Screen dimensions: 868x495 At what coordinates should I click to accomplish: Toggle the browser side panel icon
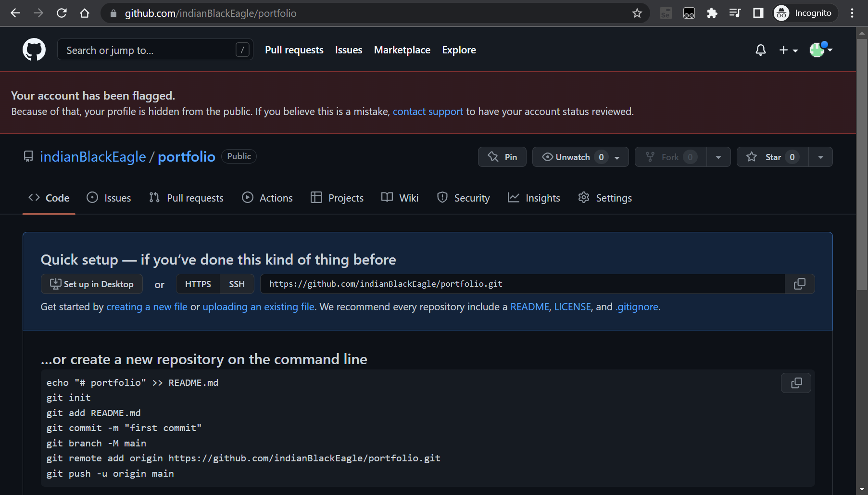[758, 13]
